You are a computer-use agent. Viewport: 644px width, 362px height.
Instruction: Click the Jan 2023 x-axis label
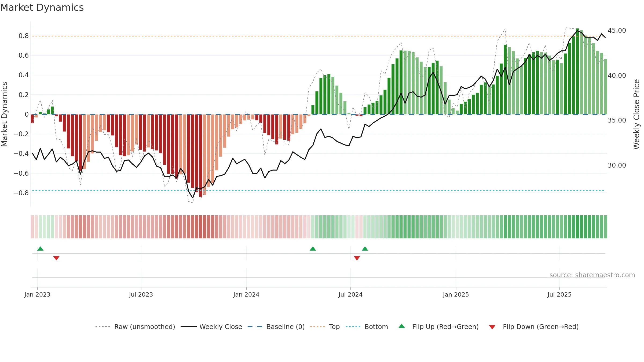click(37, 294)
